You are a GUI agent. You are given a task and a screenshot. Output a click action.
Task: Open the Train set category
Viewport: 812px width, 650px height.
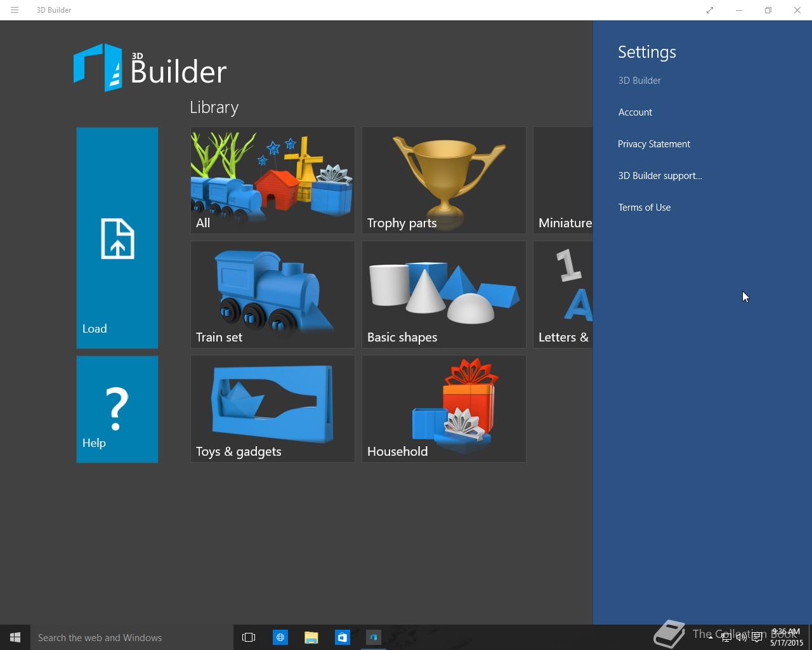273,295
